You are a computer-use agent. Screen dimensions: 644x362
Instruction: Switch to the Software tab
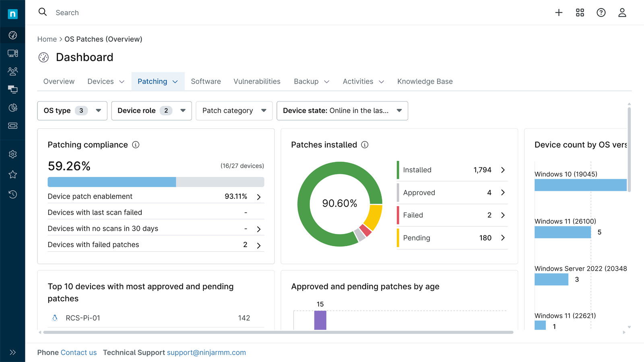206,82
